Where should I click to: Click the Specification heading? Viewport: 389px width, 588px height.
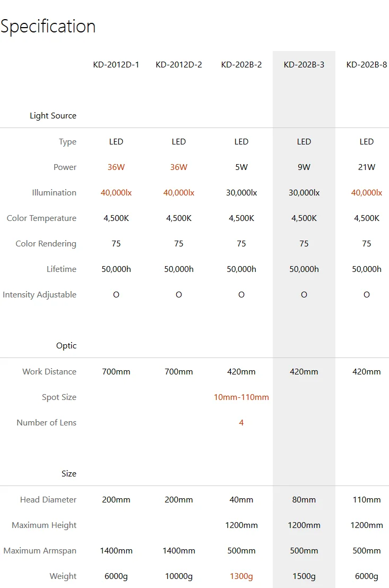(x=48, y=27)
